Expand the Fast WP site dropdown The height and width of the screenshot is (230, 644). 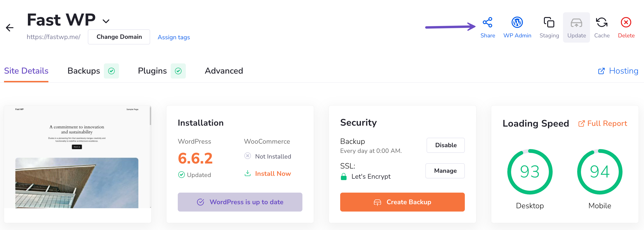click(106, 21)
